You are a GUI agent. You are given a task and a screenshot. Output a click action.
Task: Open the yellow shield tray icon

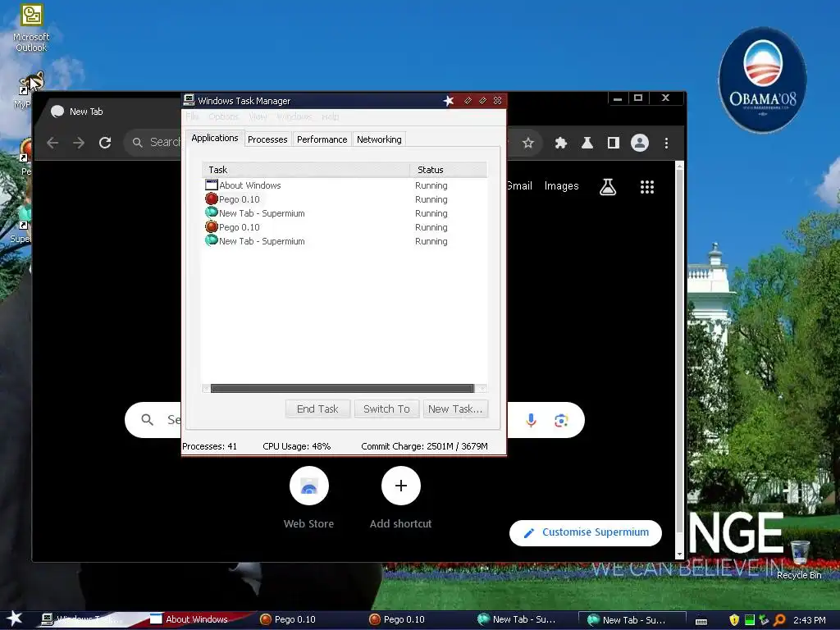(734, 620)
